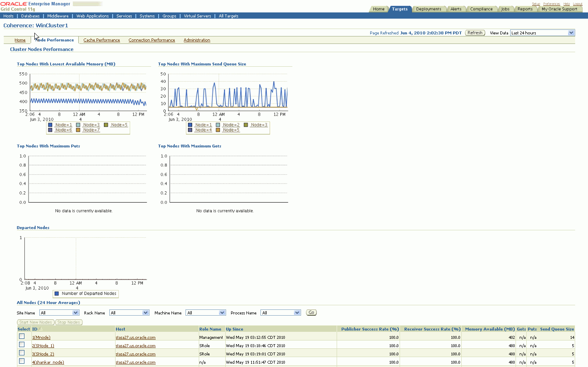Select the Node Performance tab
Viewport: 588px width, 367px height.
coord(54,40)
